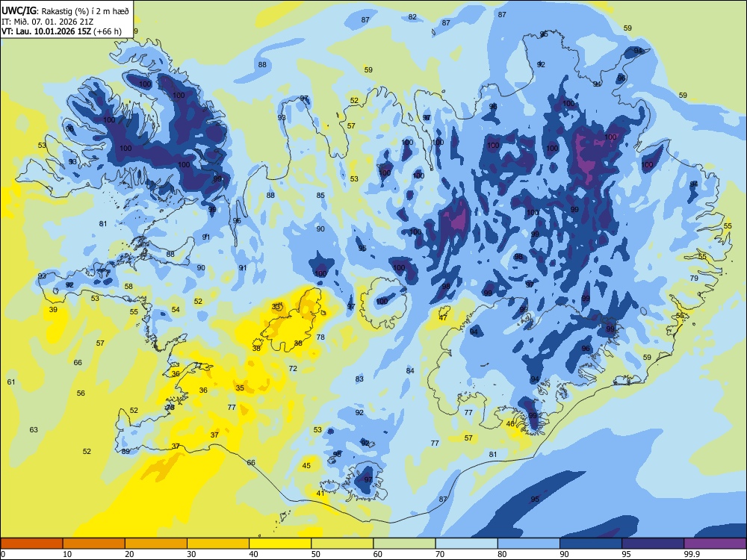The width and height of the screenshot is (747, 560).
Task: Click the humidity value '54' on the map
Action: (x=176, y=310)
